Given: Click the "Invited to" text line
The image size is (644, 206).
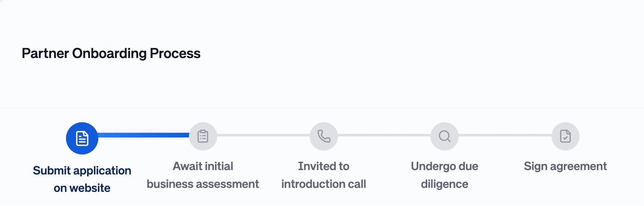Looking at the screenshot, I should click(x=324, y=166).
